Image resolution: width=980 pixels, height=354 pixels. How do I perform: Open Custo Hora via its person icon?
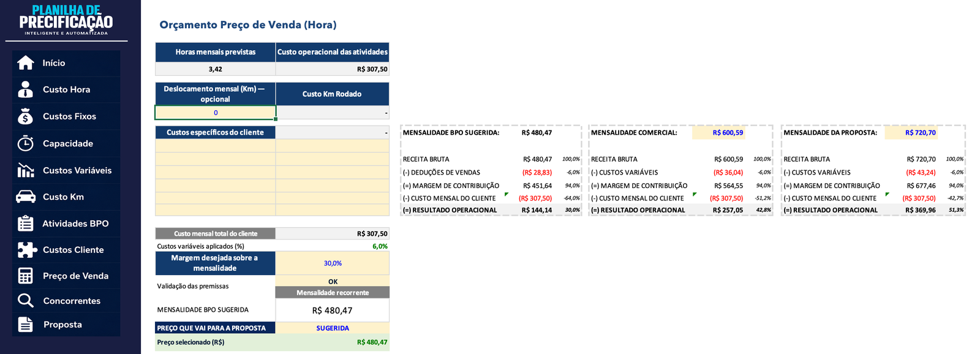point(26,89)
